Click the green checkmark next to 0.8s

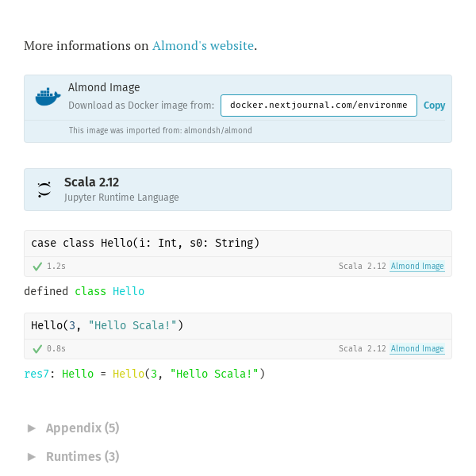coord(37,349)
